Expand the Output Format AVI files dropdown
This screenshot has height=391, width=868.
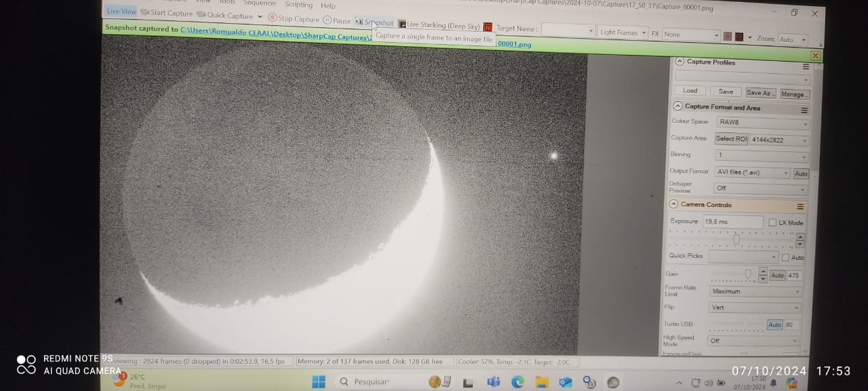click(x=753, y=172)
